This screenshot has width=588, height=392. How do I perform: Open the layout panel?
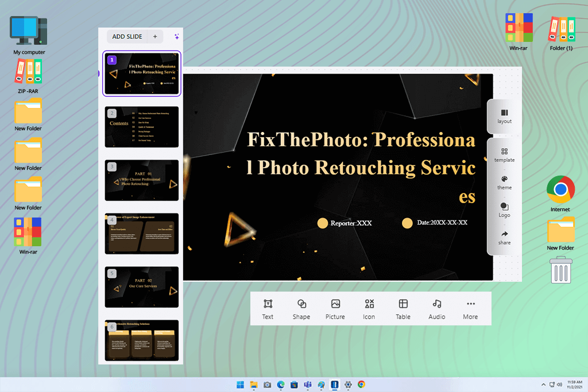(x=504, y=117)
